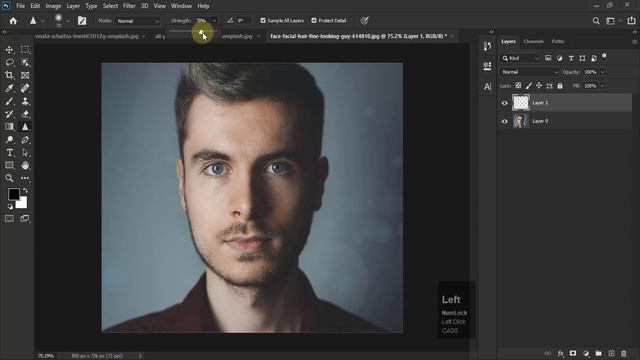This screenshot has height=360, width=640.
Task: Toggle adjustment layer filter
Action: (560, 58)
